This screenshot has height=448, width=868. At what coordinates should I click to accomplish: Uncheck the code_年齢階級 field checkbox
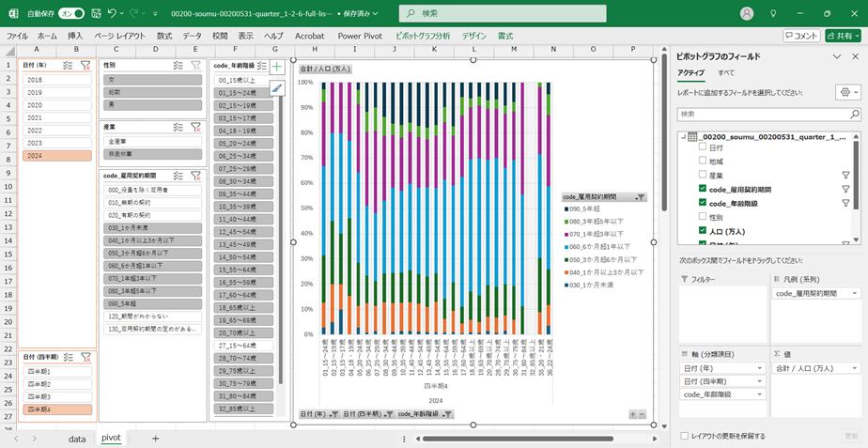702,203
